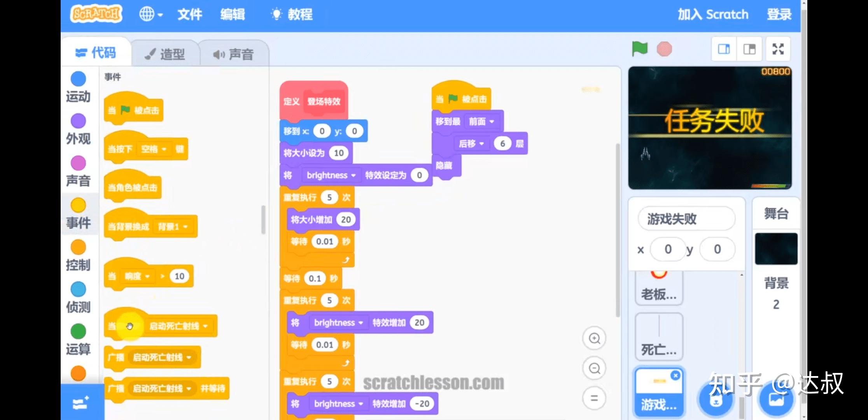Viewport: 868px width, 420px height.
Task: Zoom in on the code workspace
Action: coord(594,339)
